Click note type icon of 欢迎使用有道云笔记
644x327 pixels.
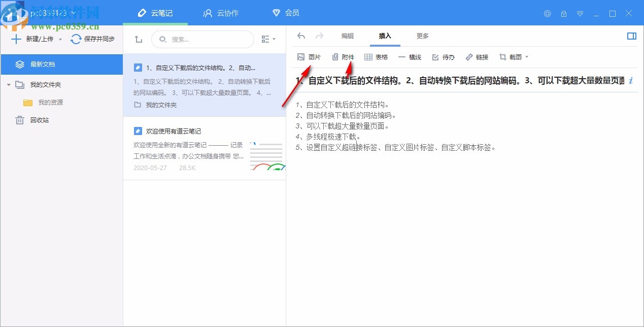[138, 131]
